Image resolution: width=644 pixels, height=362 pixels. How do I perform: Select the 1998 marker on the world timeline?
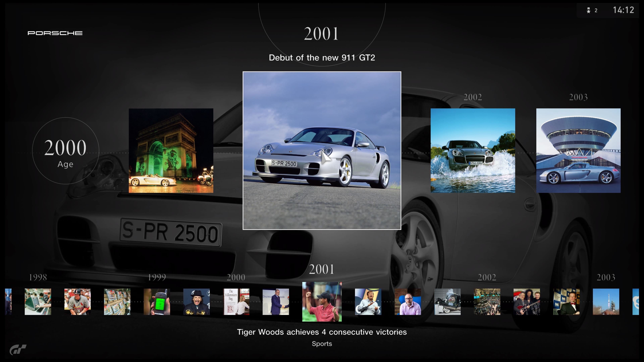(x=38, y=277)
